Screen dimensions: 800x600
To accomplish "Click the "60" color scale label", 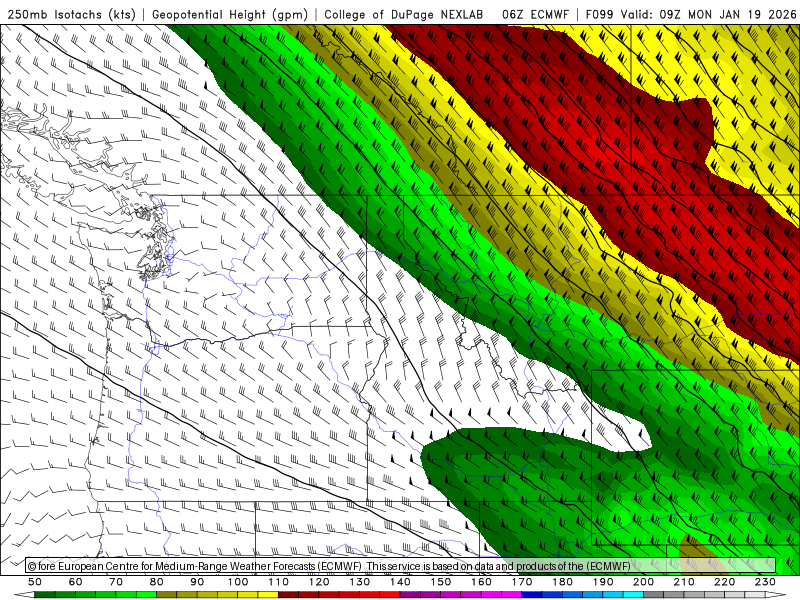I will [75, 582].
